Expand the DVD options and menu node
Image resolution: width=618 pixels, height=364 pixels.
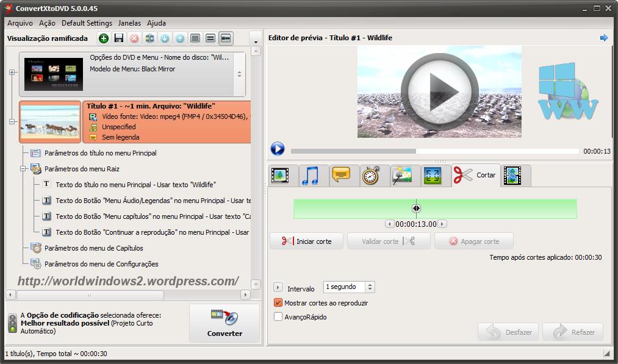tap(12, 73)
